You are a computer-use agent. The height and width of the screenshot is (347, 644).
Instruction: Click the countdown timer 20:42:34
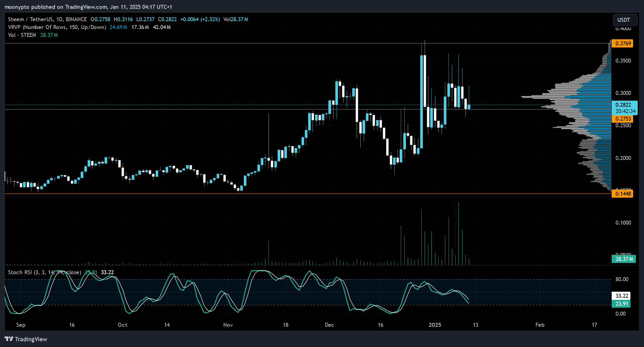click(625, 111)
